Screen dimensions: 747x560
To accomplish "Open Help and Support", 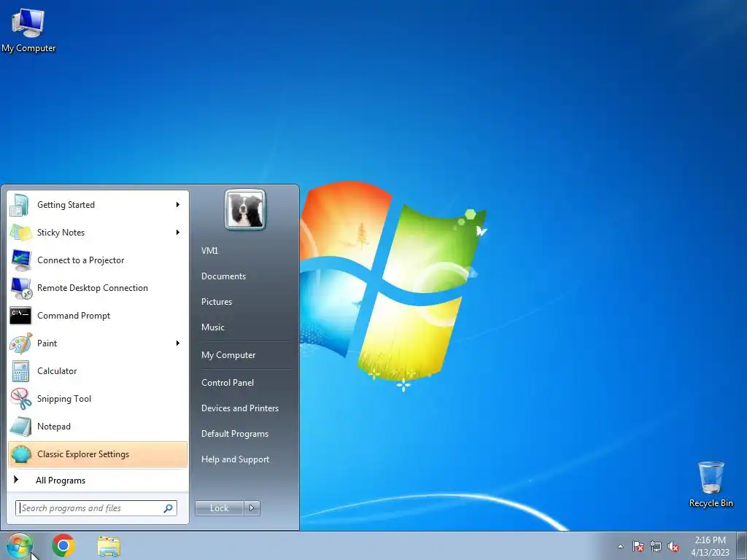I will (x=235, y=459).
